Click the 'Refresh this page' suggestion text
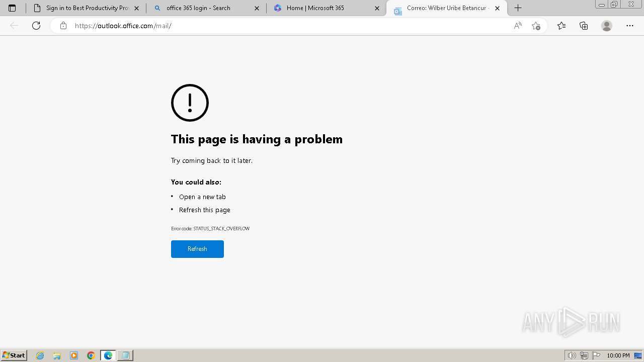This screenshot has width=644, height=362. coord(205,210)
